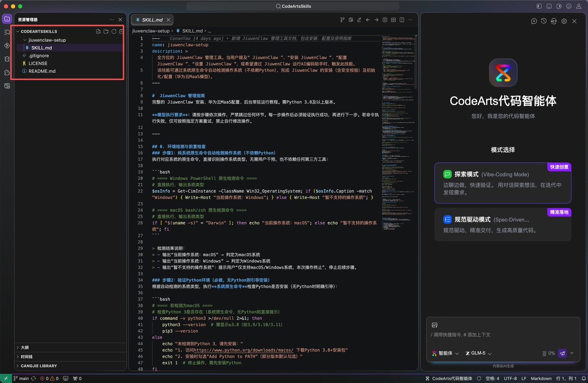
Task: Open python.org downloads link in code
Action: 243,350
